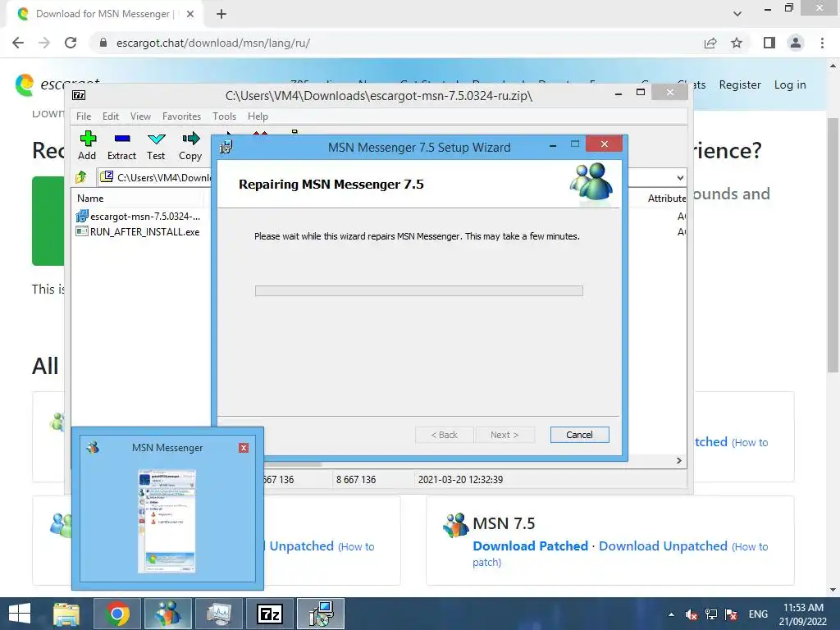The height and width of the screenshot is (630, 840).
Task: Reload the escargot.chat page
Action: tap(71, 43)
